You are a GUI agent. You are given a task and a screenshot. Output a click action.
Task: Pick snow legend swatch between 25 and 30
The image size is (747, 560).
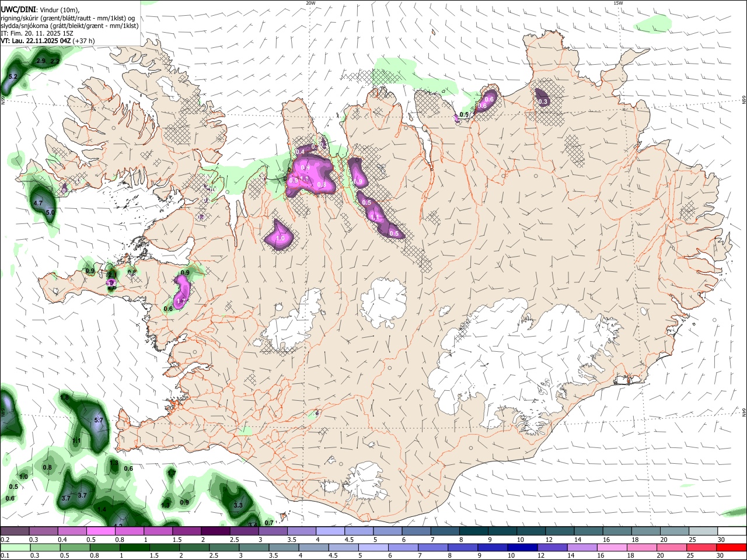pyautogui.click(x=702, y=531)
